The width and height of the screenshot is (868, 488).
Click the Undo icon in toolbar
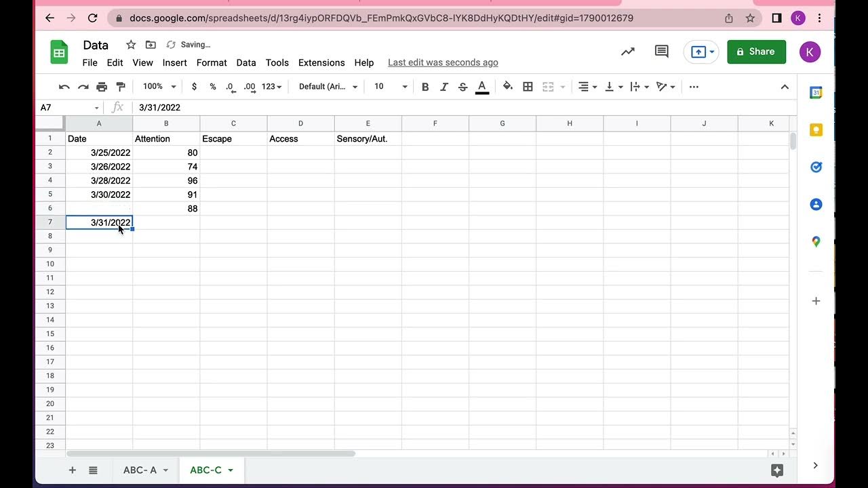[64, 87]
